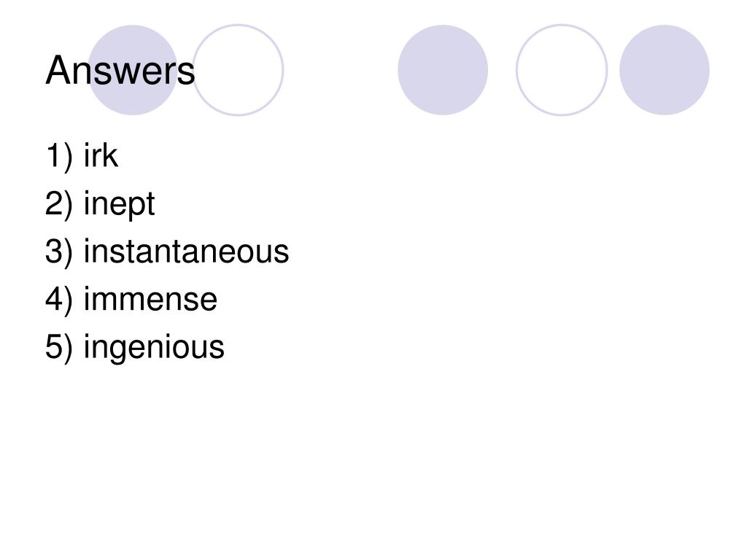Click the outlined circle between two filled right circles

tap(562, 70)
